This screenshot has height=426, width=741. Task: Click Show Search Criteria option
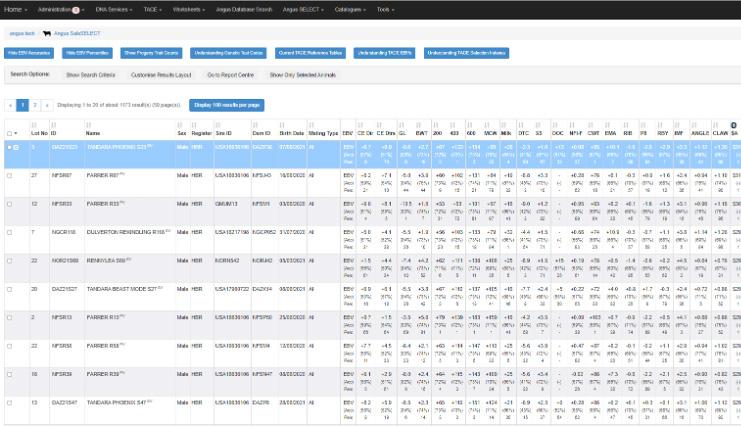(91, 75)
